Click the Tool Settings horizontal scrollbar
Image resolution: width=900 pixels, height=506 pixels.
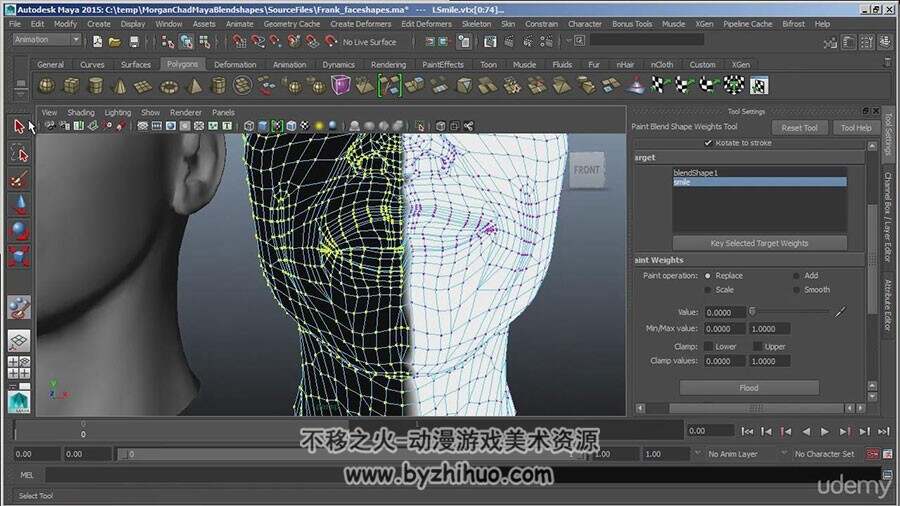(756, 408)
